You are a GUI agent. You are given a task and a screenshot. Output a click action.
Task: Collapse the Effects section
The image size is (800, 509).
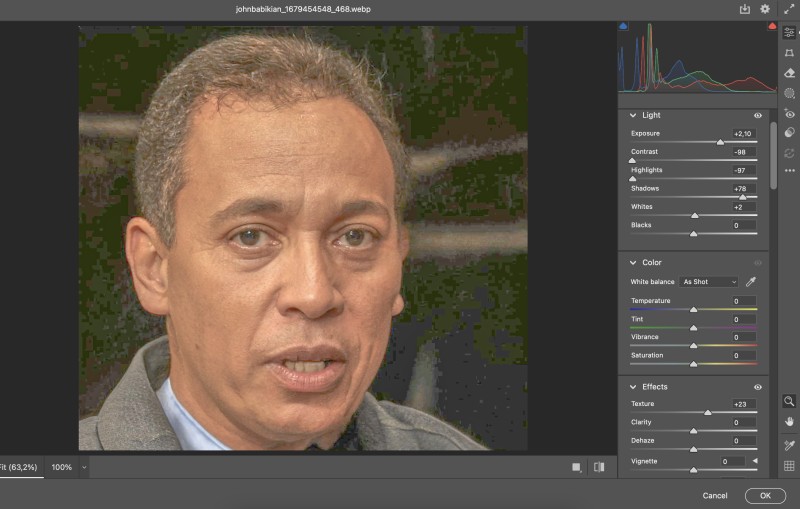633,387
